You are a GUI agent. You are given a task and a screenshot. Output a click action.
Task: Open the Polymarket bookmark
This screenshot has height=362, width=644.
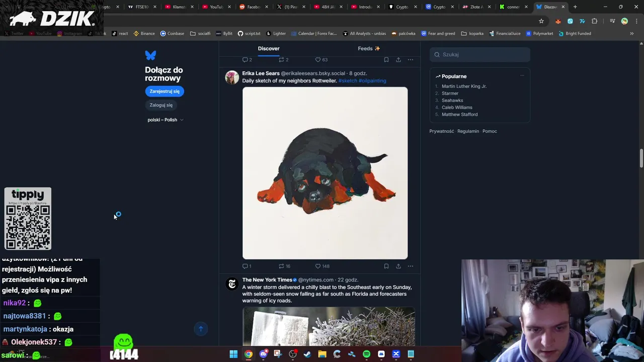point(539,33)
